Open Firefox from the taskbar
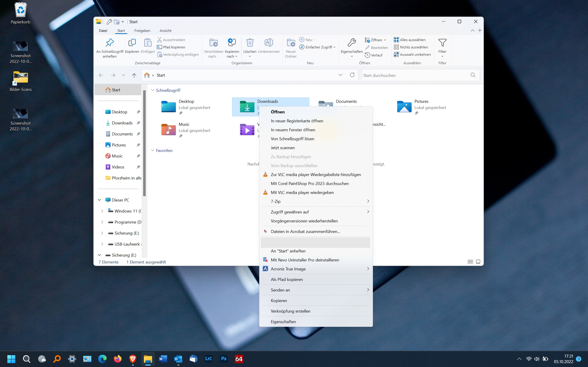The height and width of the screenshot is (367, 588). pyautogui.click(x=118, y=359)
